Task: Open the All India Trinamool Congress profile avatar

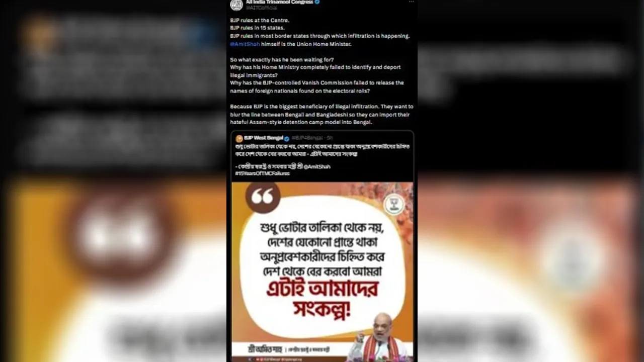Action: (x=236, y=5)
